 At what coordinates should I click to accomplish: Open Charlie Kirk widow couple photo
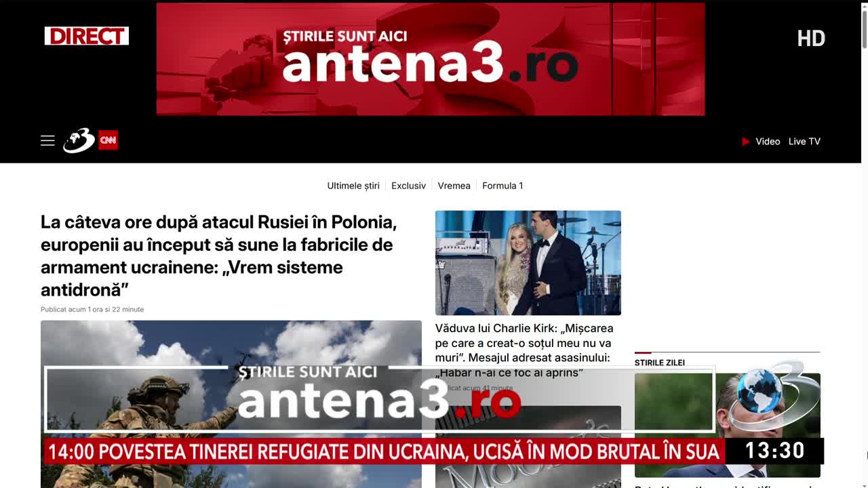(x=528, y=263)
